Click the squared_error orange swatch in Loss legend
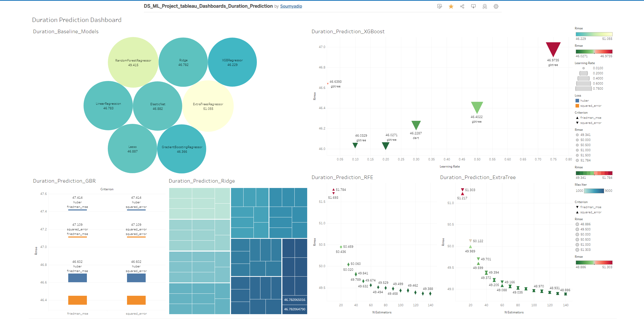Screen dimensions: 644x319 (578, 105)
